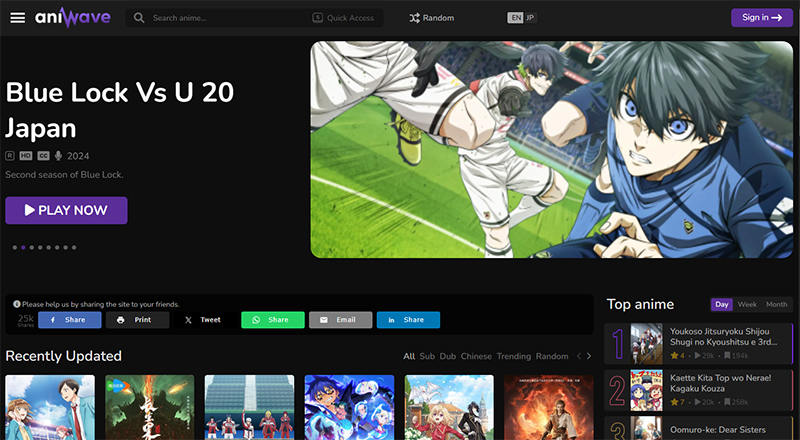Share via the green WhatsApp button
Image resolution: width=800 pixels, height=440 pixels.
[273, 320]
